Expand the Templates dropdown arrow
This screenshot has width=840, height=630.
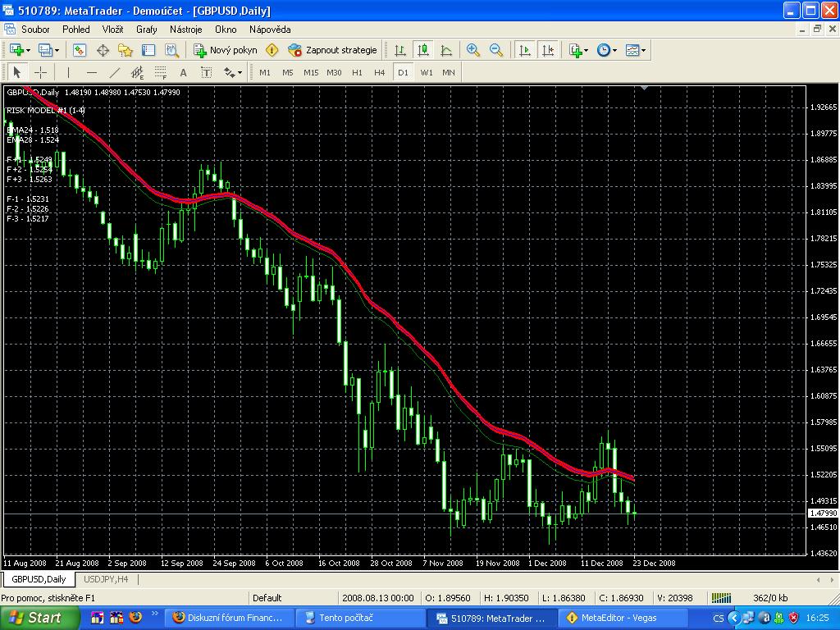644,50
